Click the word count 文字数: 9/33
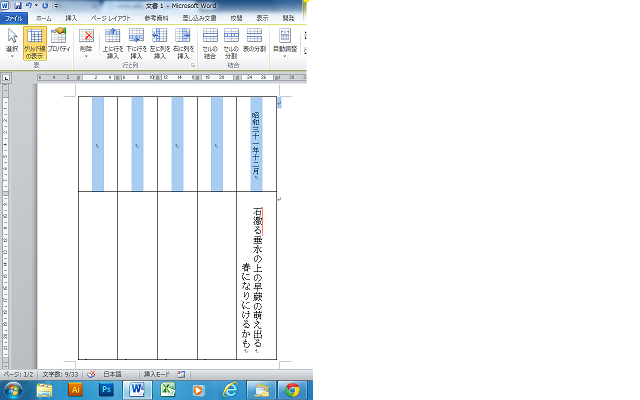The height and width of the screenshot is (400, 640). [60, 374]
